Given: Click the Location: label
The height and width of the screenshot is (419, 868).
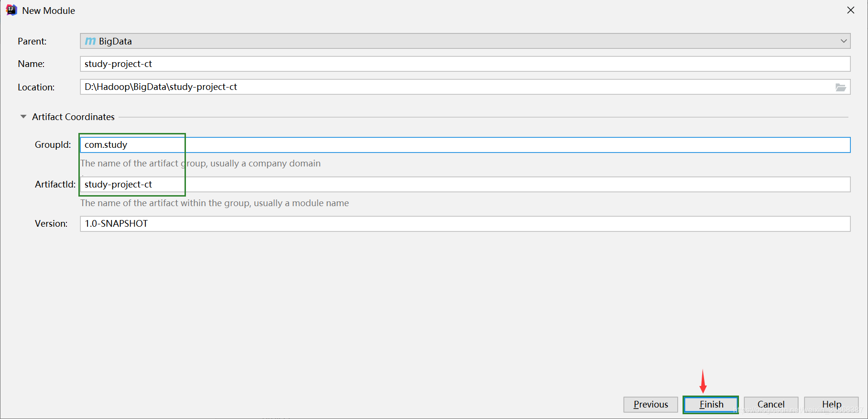Looking at the screenshot, I should point(36,88).
